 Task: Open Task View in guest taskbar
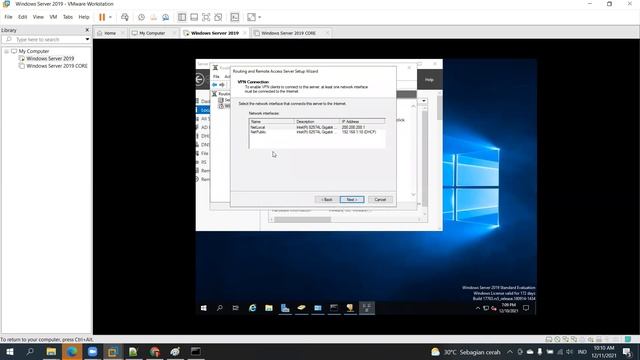tap(236, 308)
